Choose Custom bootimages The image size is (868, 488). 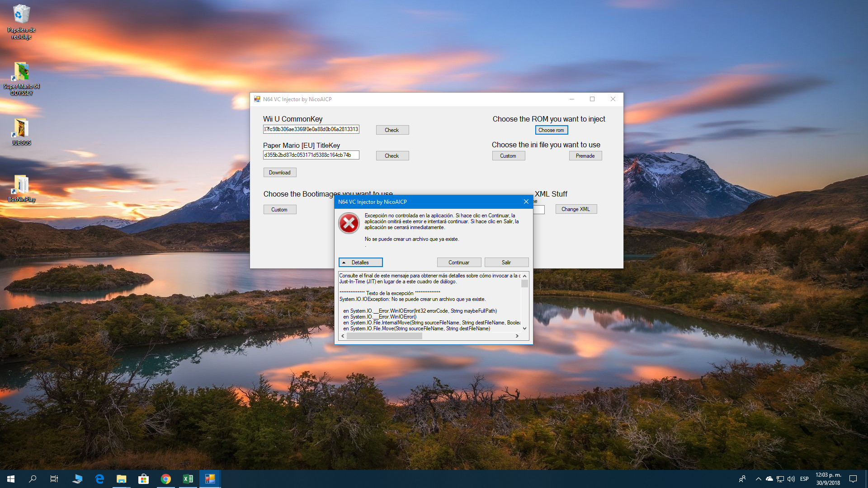(x=279, y=210)
